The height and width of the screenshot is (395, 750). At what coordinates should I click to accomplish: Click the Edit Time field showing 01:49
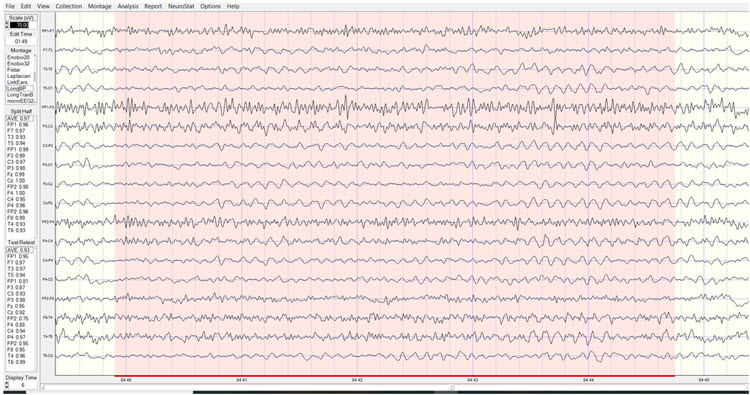pos(21,42)
